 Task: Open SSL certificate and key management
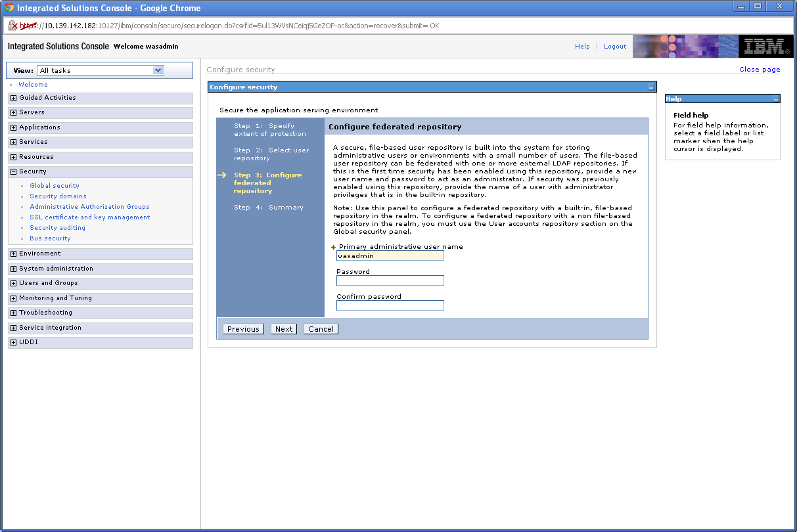(89, 217)
